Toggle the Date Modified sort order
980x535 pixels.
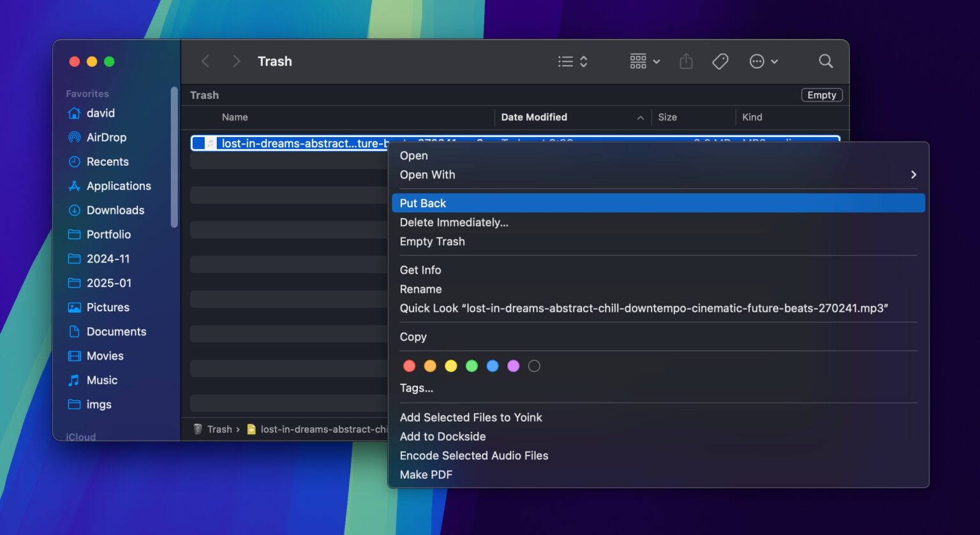534,117
